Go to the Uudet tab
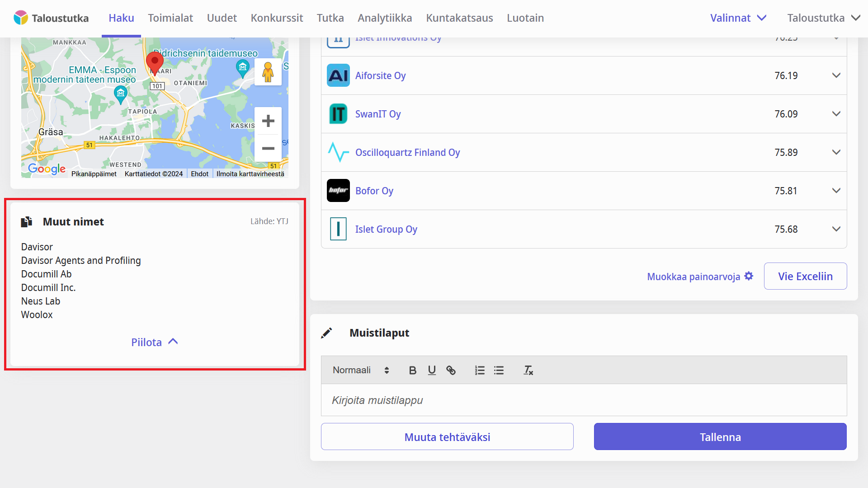This screenshot has height=488, width=868. [x=222, y=18]
